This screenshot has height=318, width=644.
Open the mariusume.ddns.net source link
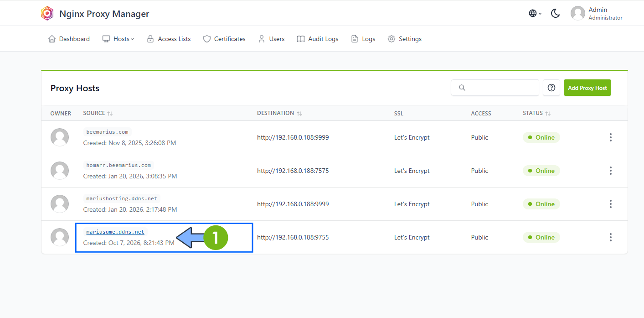pyautogui.click(x=115, y=232)
